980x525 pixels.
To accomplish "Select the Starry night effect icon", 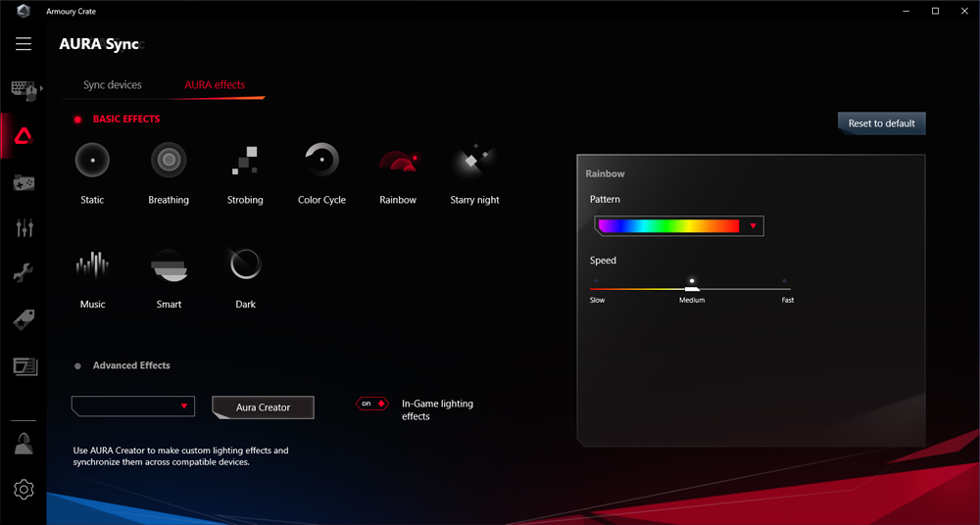I will (x=474, y=160).
